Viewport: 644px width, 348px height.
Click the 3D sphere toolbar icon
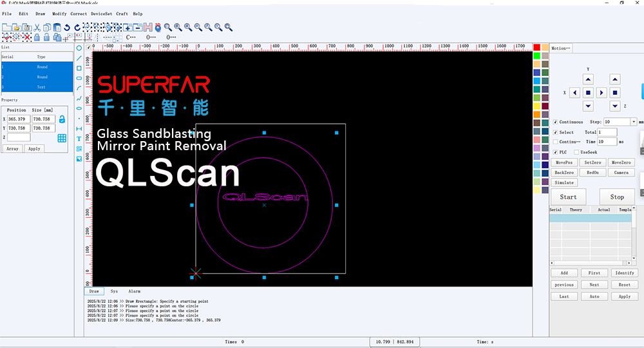158,28
